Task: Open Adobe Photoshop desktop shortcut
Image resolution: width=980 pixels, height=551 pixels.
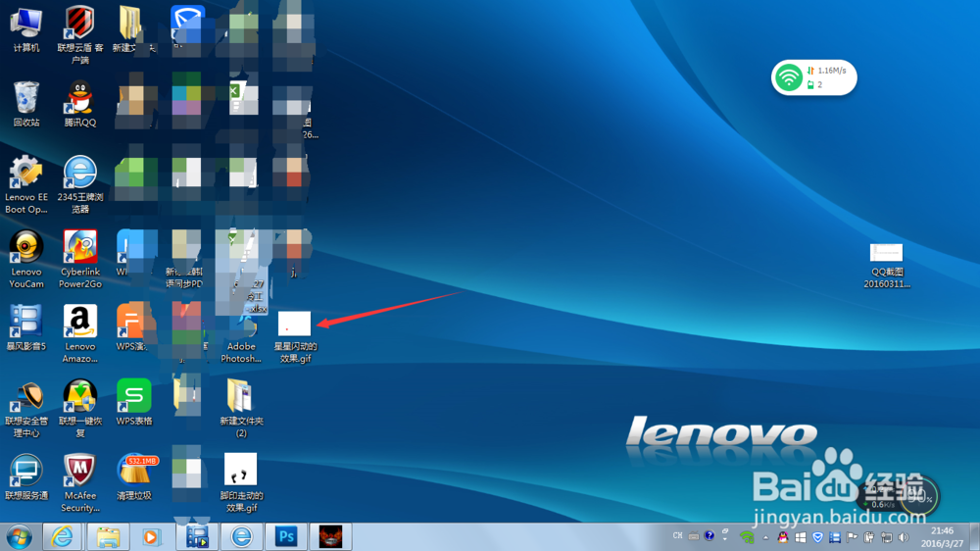Action: coord(241,338)
